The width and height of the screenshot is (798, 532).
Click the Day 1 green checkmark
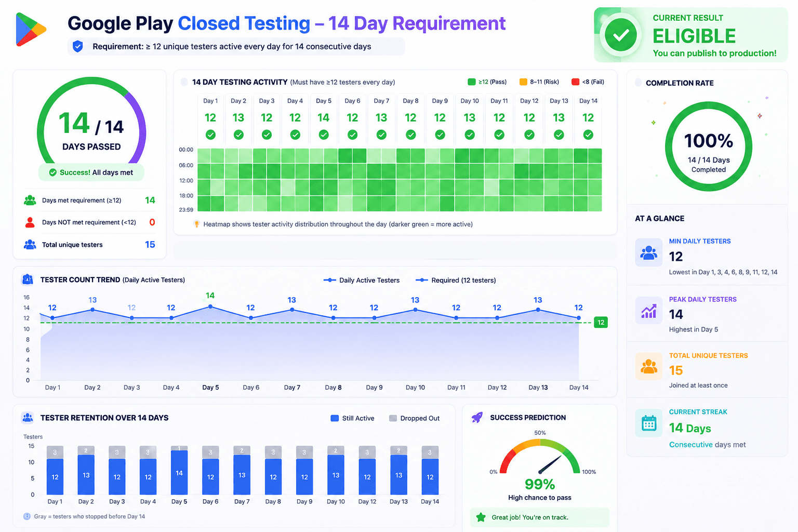click(x=210, y=135)
